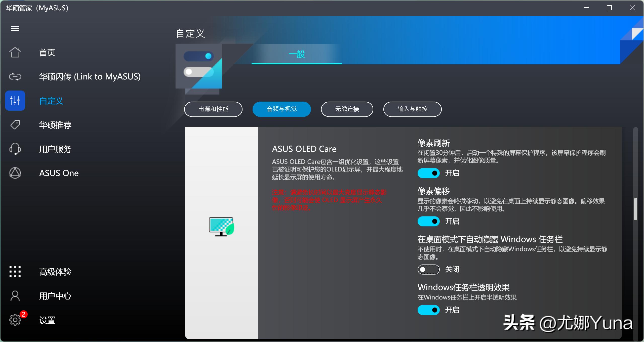Open 输入与触控 input and touch settings
The image size is (644, 342).
[x=412, y=109]
